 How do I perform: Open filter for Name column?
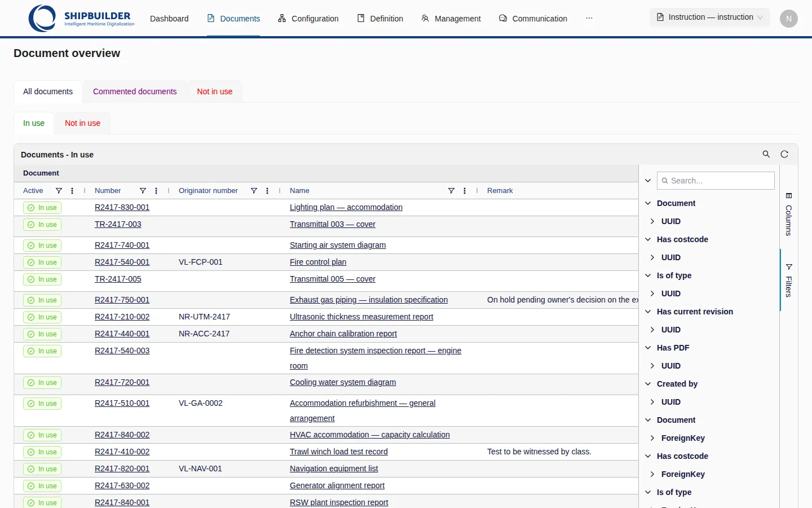451,191
